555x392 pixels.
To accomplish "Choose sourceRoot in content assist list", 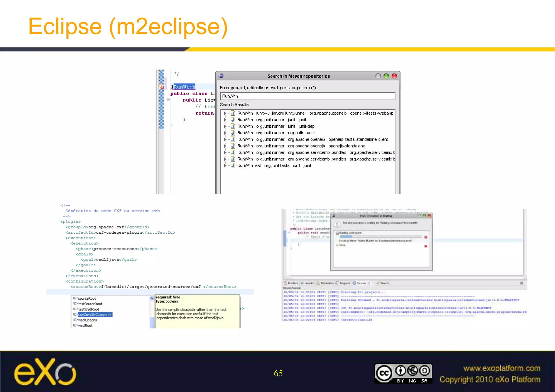I will click(87, 298).
